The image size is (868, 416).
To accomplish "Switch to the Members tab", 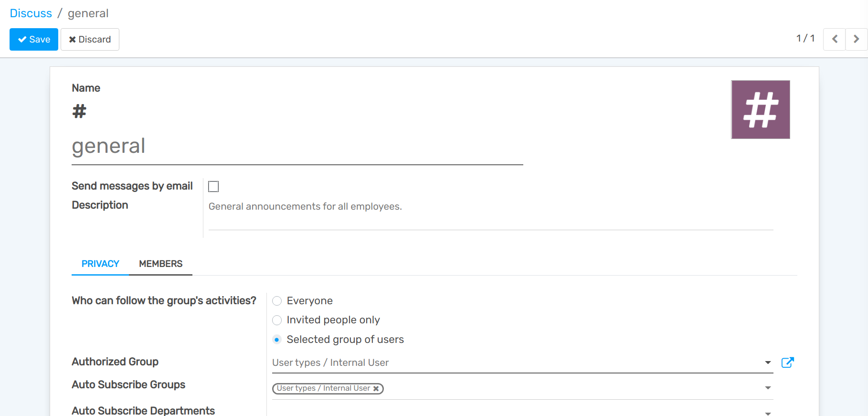I will pos(160,264).
